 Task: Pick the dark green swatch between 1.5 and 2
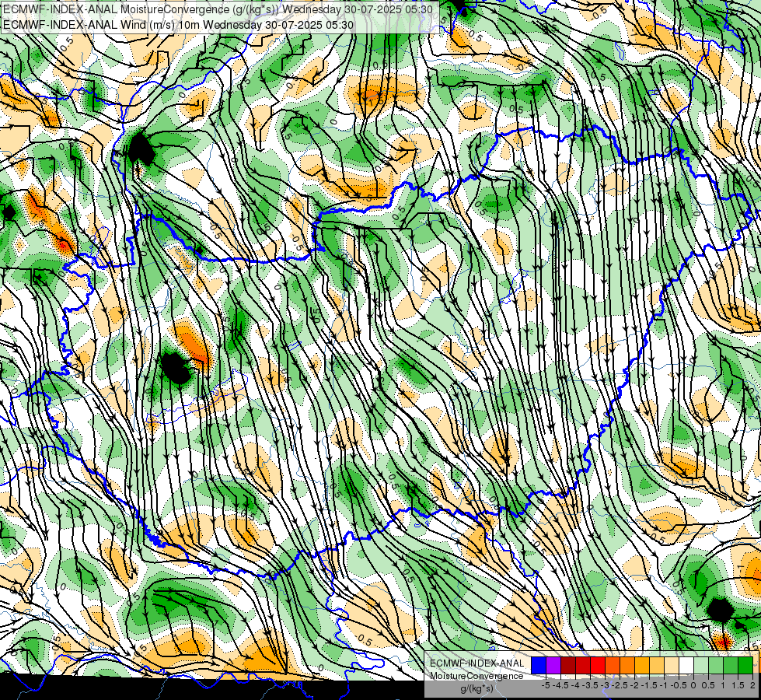point(745,666)
